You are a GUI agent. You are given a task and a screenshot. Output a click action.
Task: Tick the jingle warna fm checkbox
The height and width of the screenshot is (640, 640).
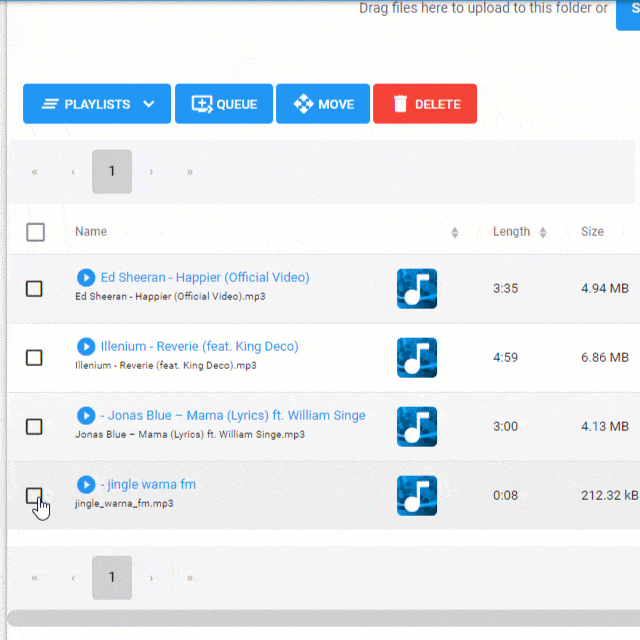click(x=34, y=495)
